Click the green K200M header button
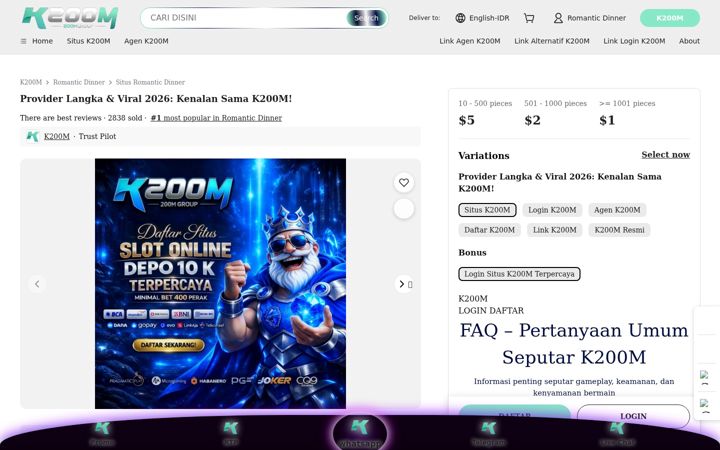Image resolution: width=720 pixels, height=450 pixels. [x=669, y=18]
